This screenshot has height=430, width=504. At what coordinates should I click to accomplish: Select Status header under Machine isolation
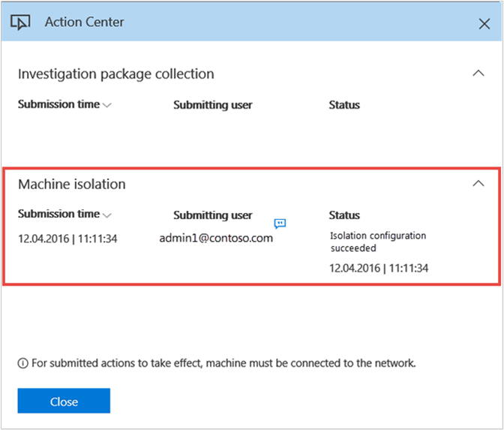(344, 215)
